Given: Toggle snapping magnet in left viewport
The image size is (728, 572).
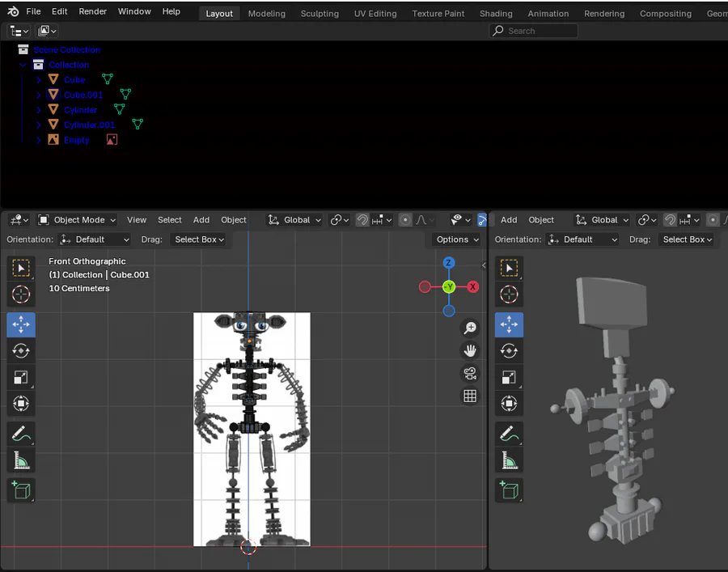Looking at the screenshot, I should [362, 219].
